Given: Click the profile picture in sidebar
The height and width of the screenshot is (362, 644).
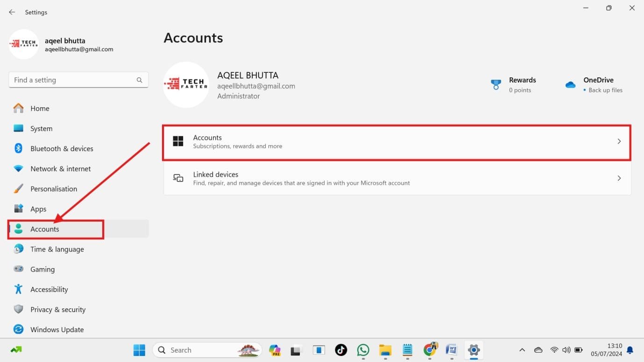Looking at the screenshot, I should pos(24,44).
